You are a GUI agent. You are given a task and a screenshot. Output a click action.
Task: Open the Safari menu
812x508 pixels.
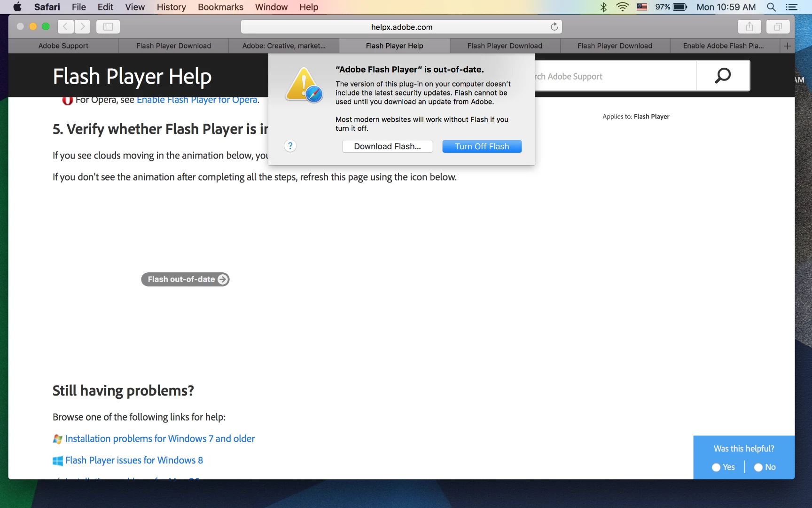[x=47, y=7]
